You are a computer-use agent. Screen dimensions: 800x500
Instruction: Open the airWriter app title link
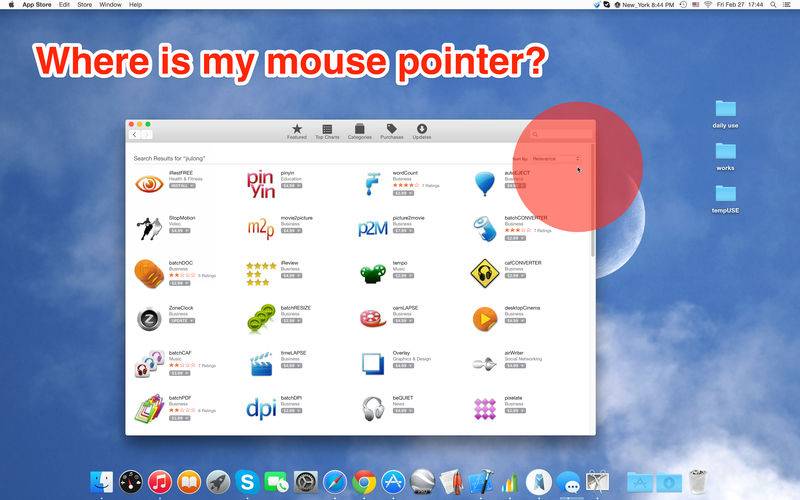514,353
